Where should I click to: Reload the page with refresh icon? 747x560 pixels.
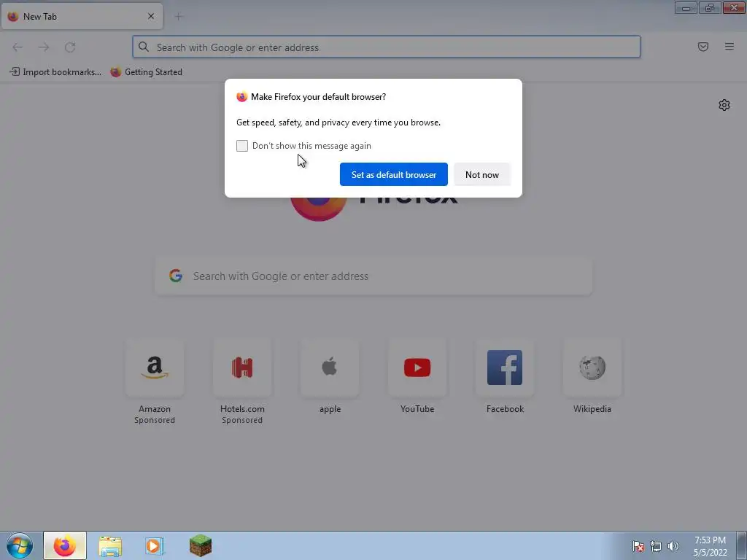click(70, 47)
